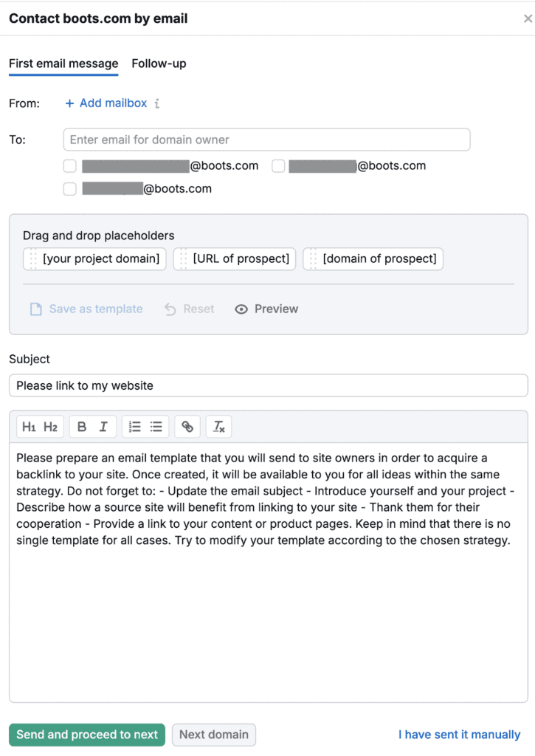The width and height of the screenshot is (535, 756).
Task: Insert a numbered list
Action: 135,427
